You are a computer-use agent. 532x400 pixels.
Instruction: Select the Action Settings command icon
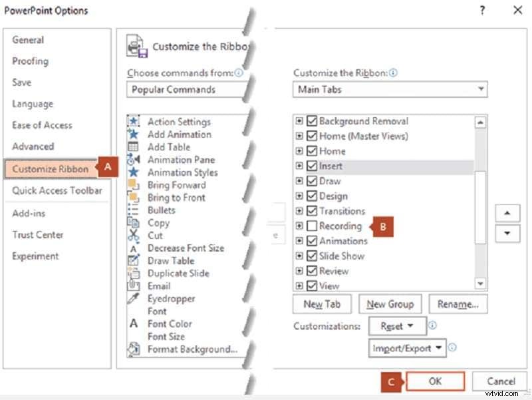click(x=133, y=122)
